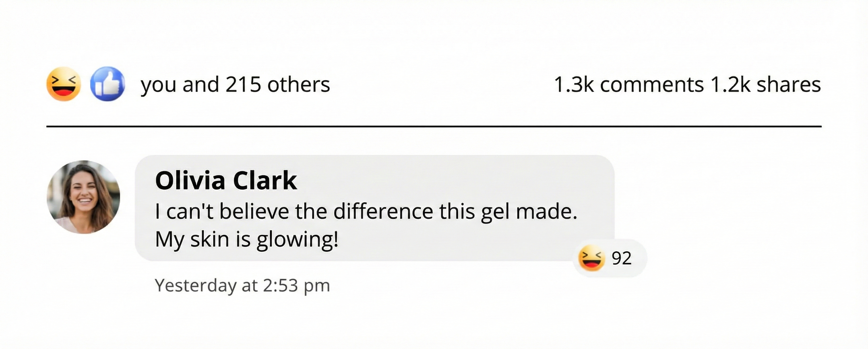View the 1.2k shares list

click(x=765, y=85)
